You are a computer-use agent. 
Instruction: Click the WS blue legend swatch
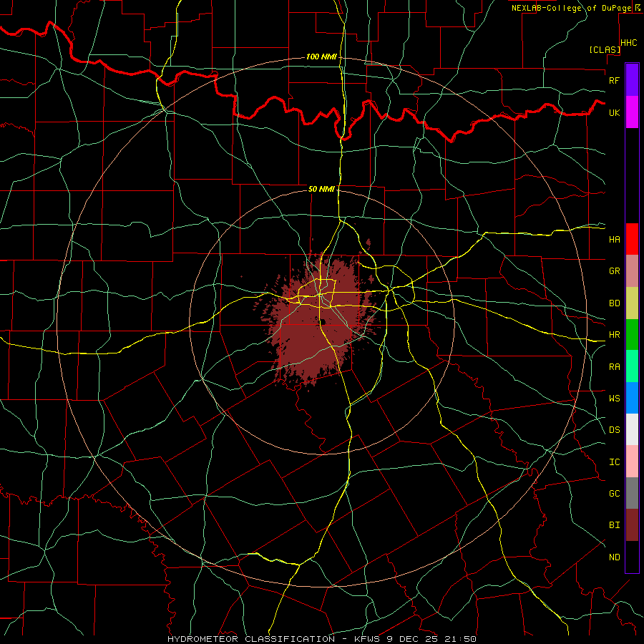[632, 398]
